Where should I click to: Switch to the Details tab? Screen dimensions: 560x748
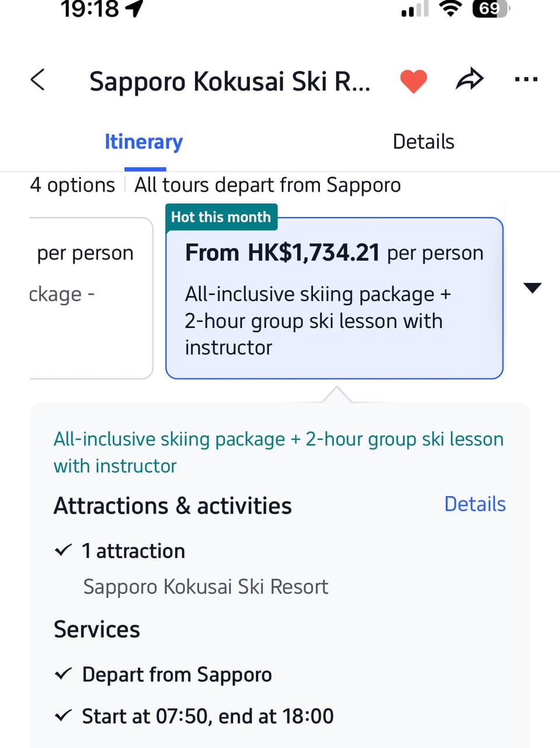[423, 141]
